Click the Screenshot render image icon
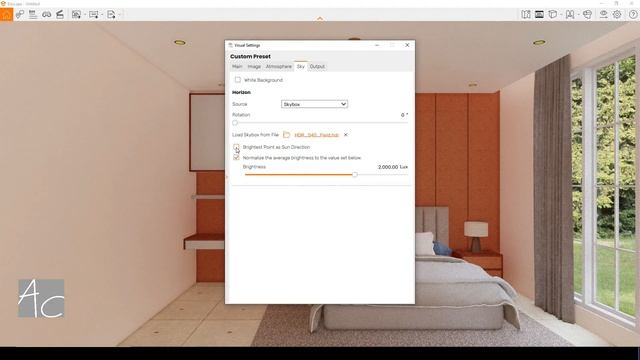The height and width of the screenshot is (360, 640). coord(76,15)
